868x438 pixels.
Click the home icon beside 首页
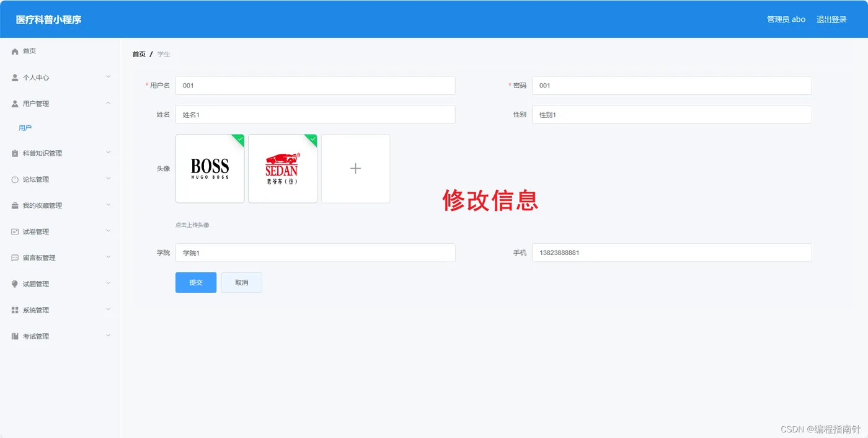tap(15, 51)
